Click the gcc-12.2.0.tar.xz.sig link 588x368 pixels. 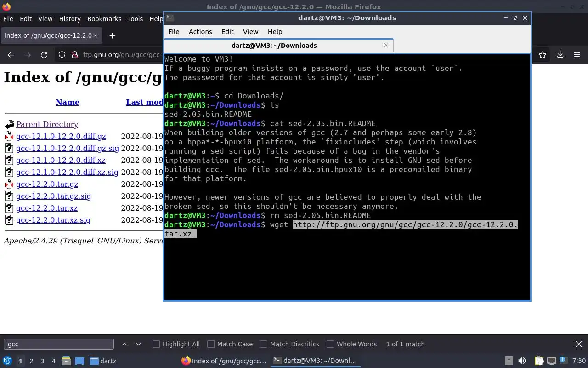pos(53,220)
